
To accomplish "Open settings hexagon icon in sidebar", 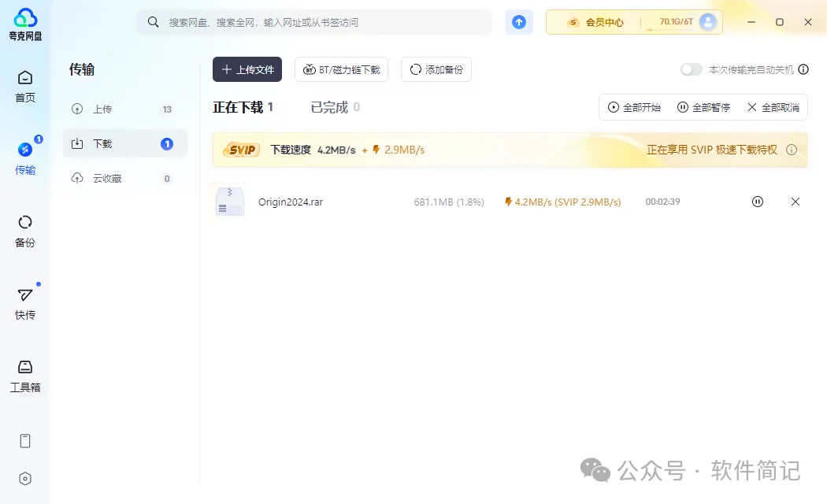I will tap(24, 479).
